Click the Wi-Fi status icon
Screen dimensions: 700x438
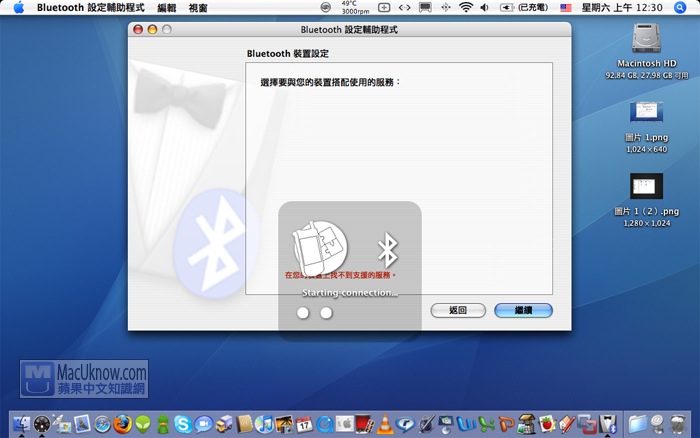[x=466, y=7]
